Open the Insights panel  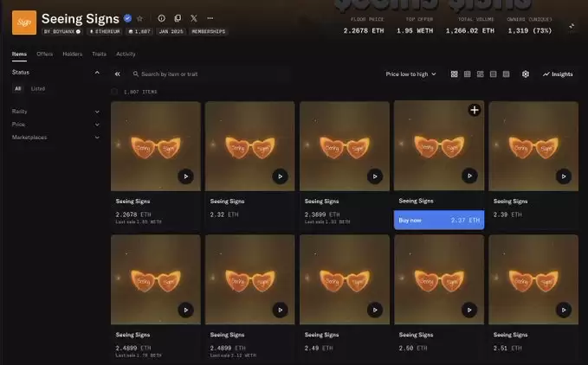pos(558,74)
